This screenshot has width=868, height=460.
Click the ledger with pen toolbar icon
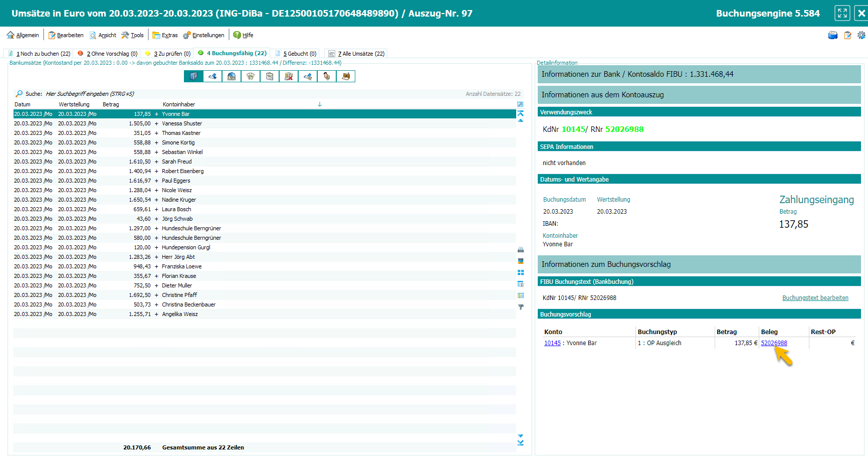[346, 76]
